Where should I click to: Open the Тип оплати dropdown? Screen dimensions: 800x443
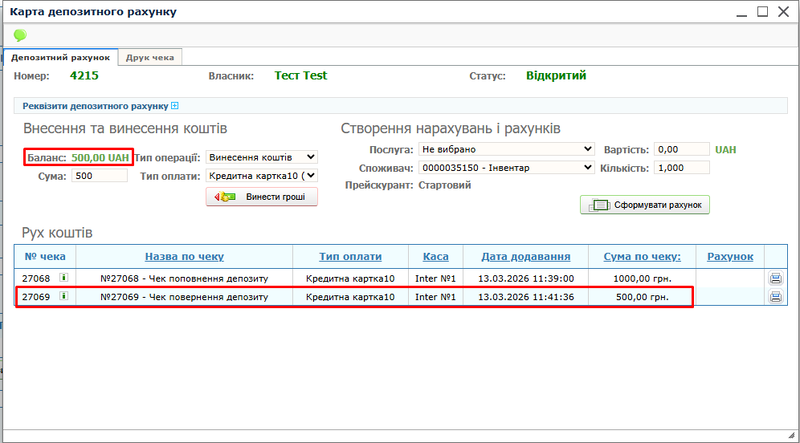260,176
